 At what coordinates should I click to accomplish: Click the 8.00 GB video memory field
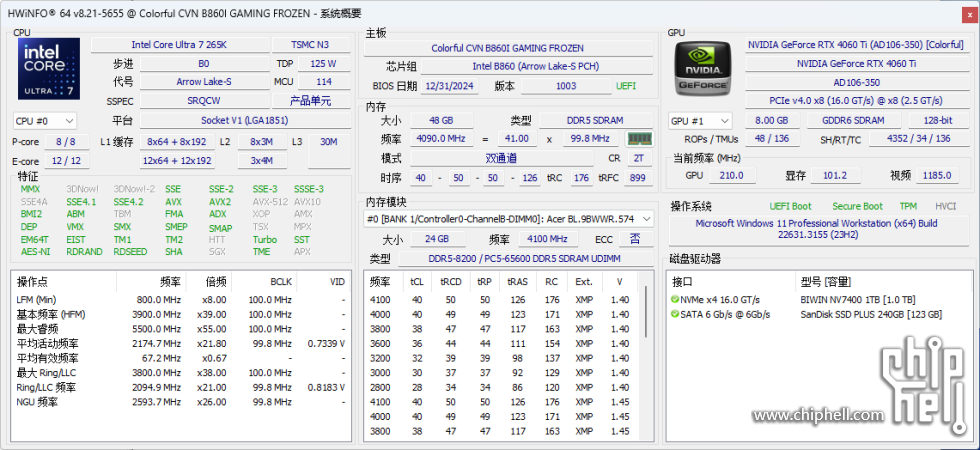coord(772,121)
